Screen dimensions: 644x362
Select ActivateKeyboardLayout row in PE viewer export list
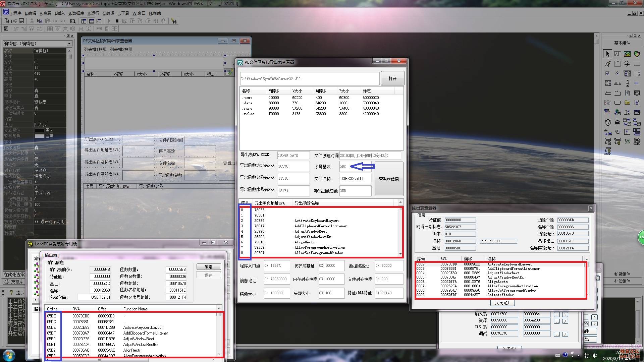point(319,221)
